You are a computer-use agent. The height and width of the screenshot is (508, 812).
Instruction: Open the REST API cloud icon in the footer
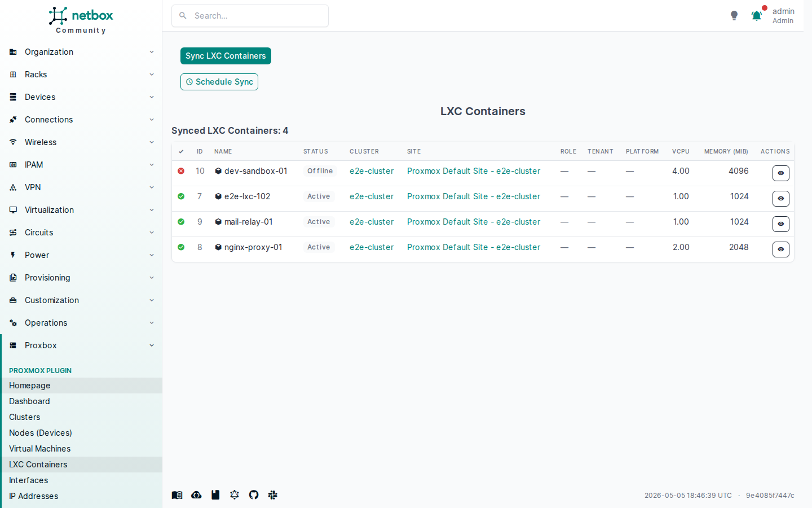point(196,495)
